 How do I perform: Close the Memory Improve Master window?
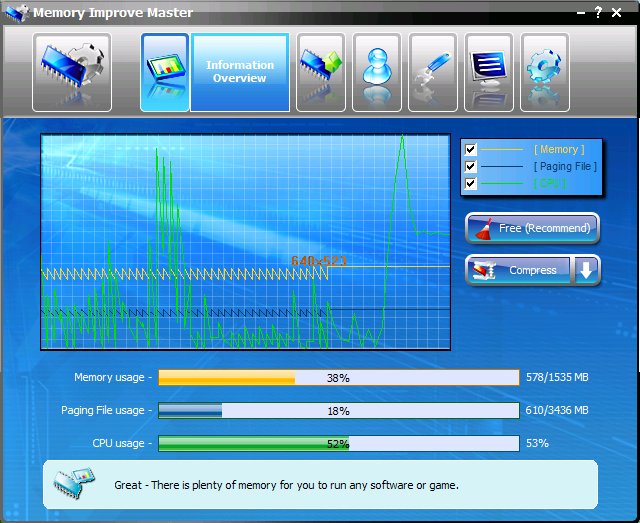616,13
